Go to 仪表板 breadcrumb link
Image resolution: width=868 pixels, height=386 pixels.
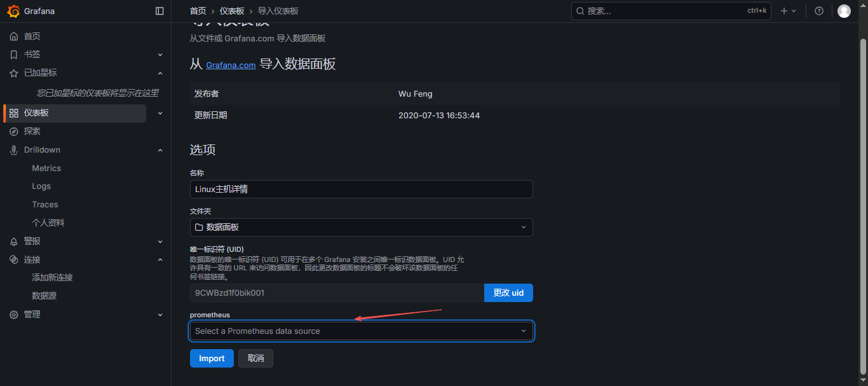[x=232, y=11]
